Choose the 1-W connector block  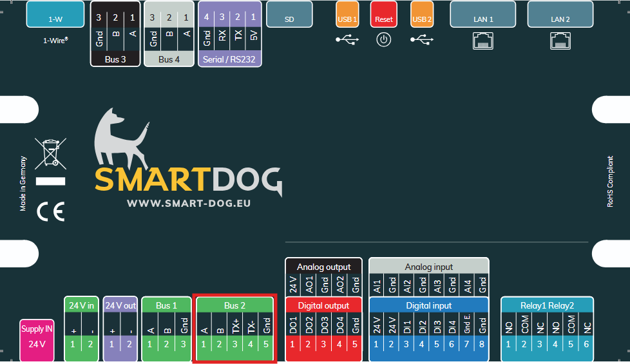pos(55,19)
